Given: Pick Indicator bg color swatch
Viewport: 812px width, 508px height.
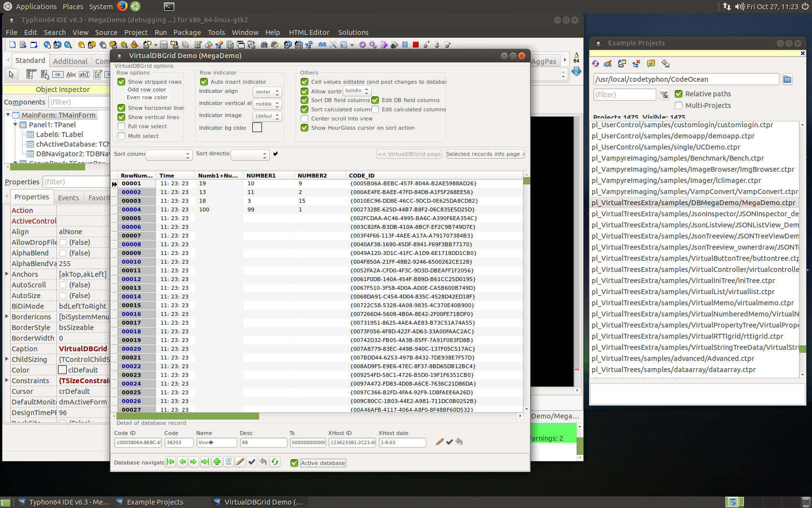Looking at the screenshot, I should click(x=257, y=128).
